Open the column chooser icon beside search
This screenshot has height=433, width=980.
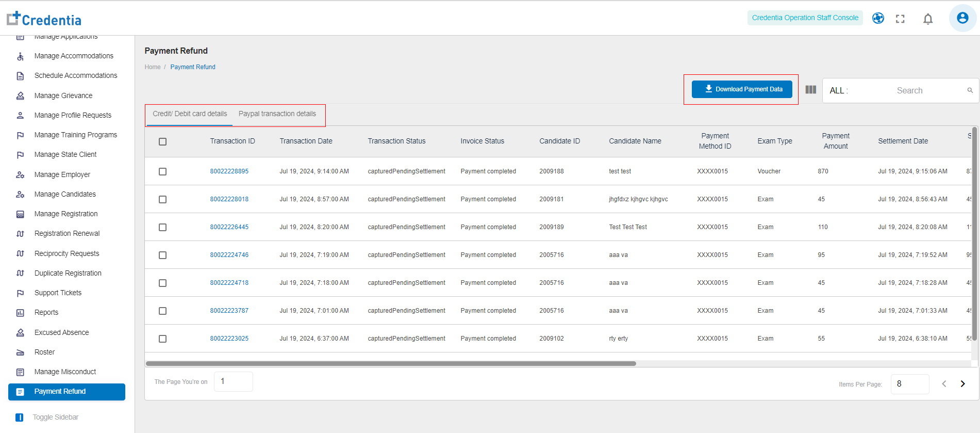[x=810, y=90]
